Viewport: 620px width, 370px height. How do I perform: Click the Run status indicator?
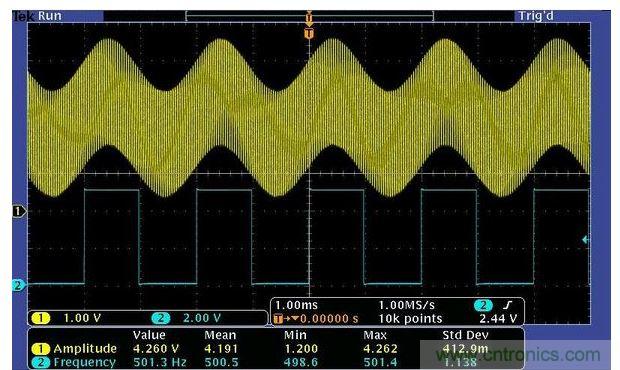click(50, 16)
